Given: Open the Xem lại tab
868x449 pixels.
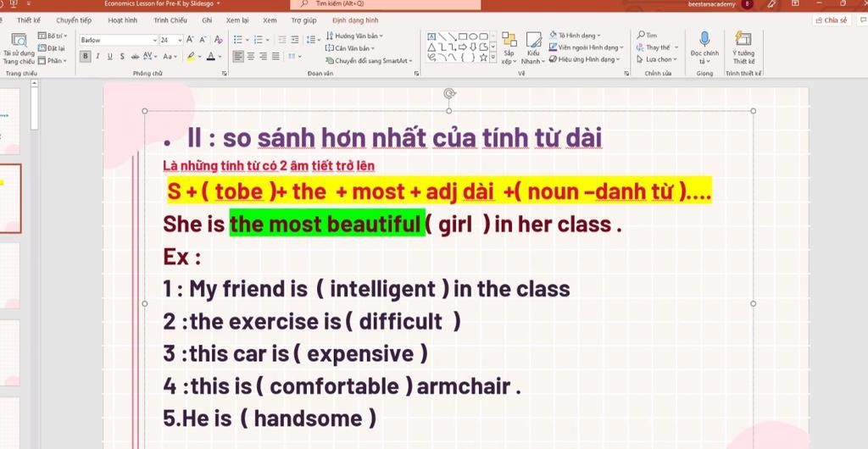Looking at the screenshot, I should (237, 20).
